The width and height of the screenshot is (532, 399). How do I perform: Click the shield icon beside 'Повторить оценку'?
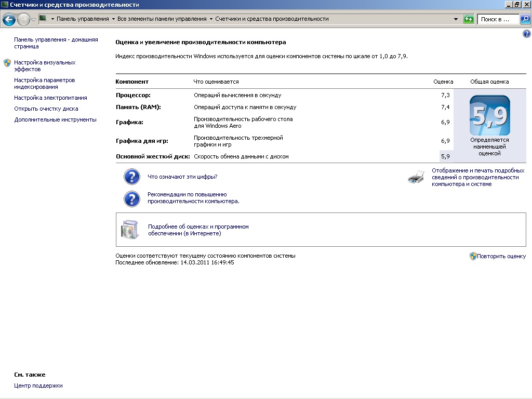point(473,256)
